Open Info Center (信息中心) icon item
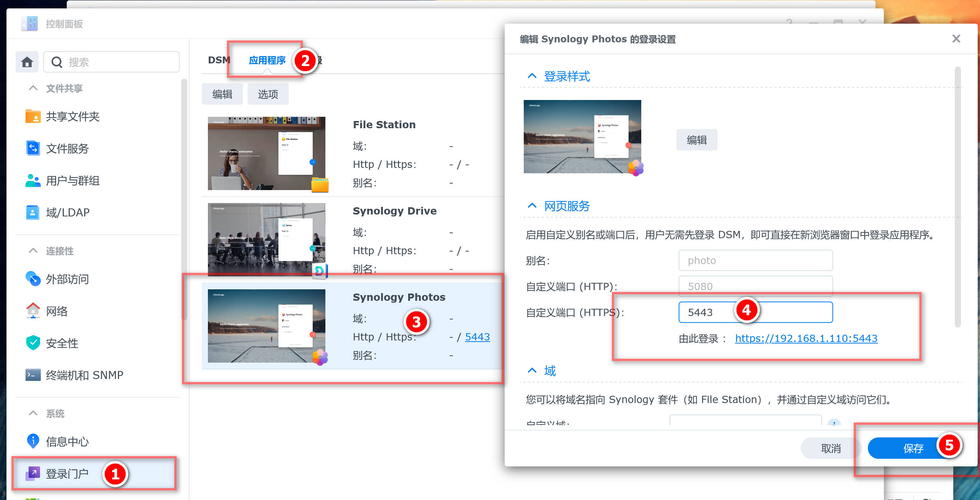Image resolution: width=980 pixels, height=500 pixels. pos(33,442)
